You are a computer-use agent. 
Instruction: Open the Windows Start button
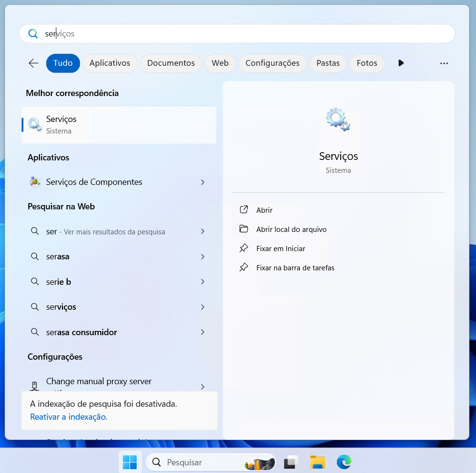(x=130, y=462)
